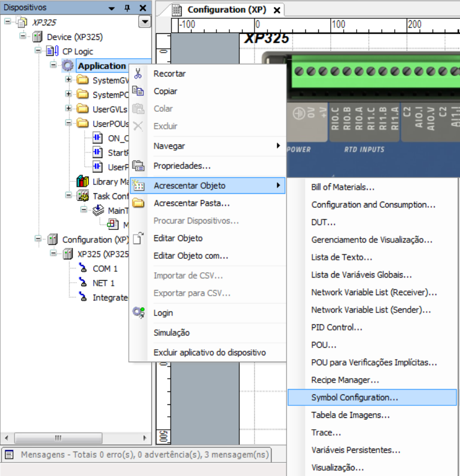
Task: Click the scissors icon beside Recortar
Action: pyautogui.click(x=138, y=74)
